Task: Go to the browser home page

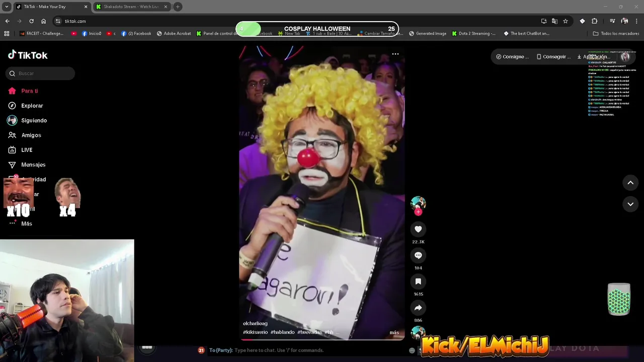Action: pyautogui.click(x=43, y=21)
